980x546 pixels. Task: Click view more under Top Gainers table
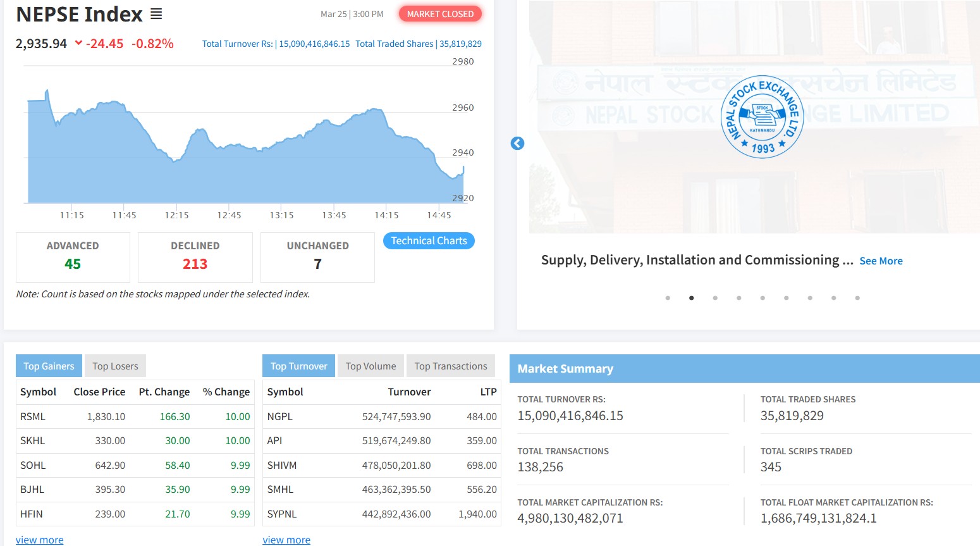click(39, 540)
